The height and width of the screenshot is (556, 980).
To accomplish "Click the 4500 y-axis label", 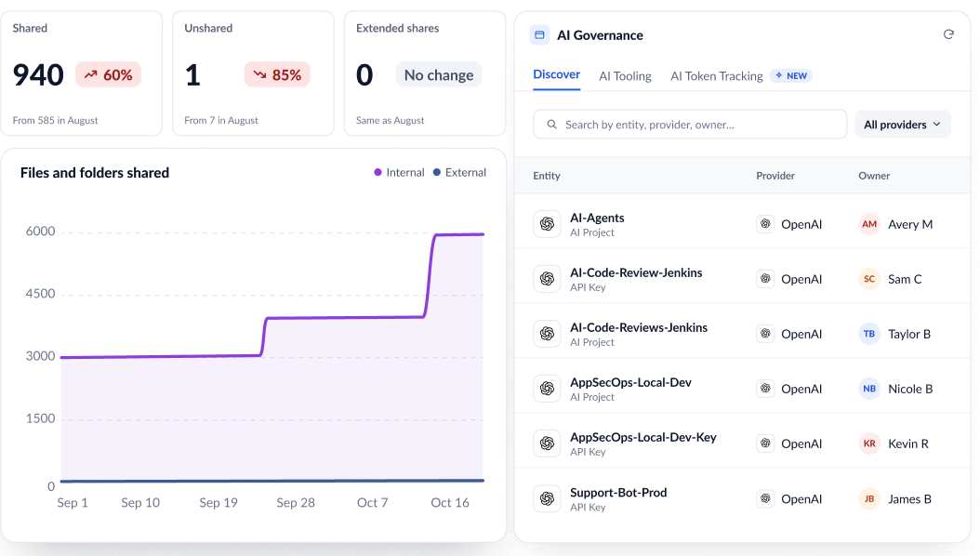I will click(x=40, y=294).
